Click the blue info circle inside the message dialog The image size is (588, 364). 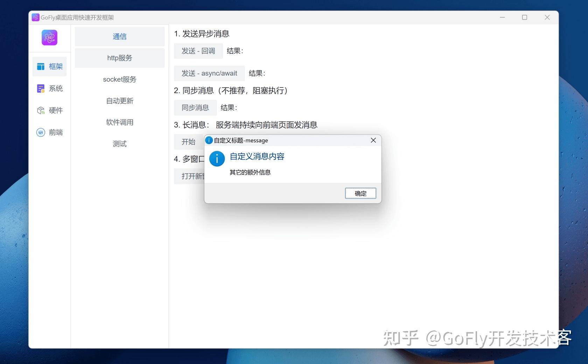217,159
